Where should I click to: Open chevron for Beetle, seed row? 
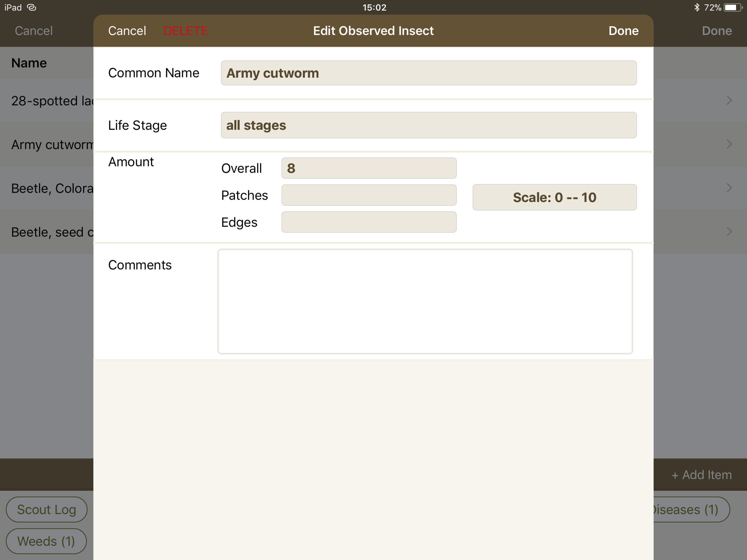730,232
